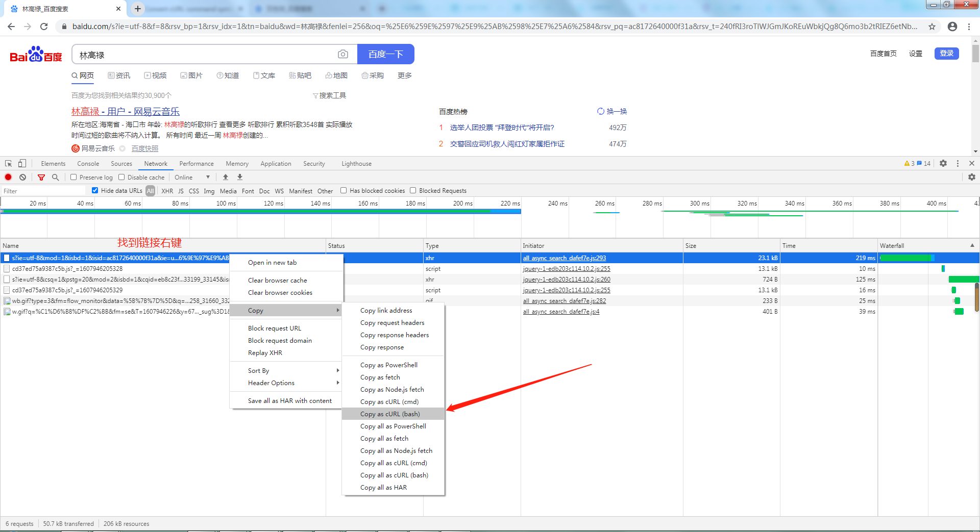Screen dimensions: 980x532
Task: Select the All filter type button
Action: click(x=150, y=191)
